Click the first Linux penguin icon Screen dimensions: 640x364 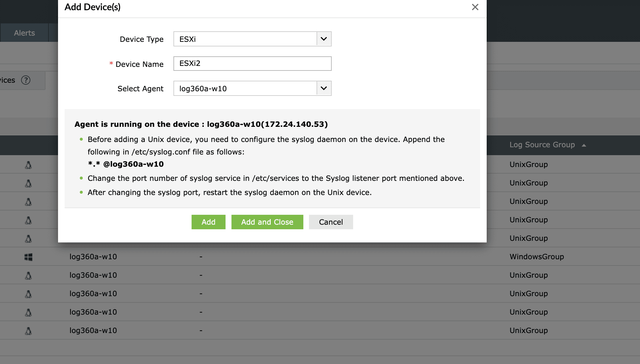(x=28, y=165)
